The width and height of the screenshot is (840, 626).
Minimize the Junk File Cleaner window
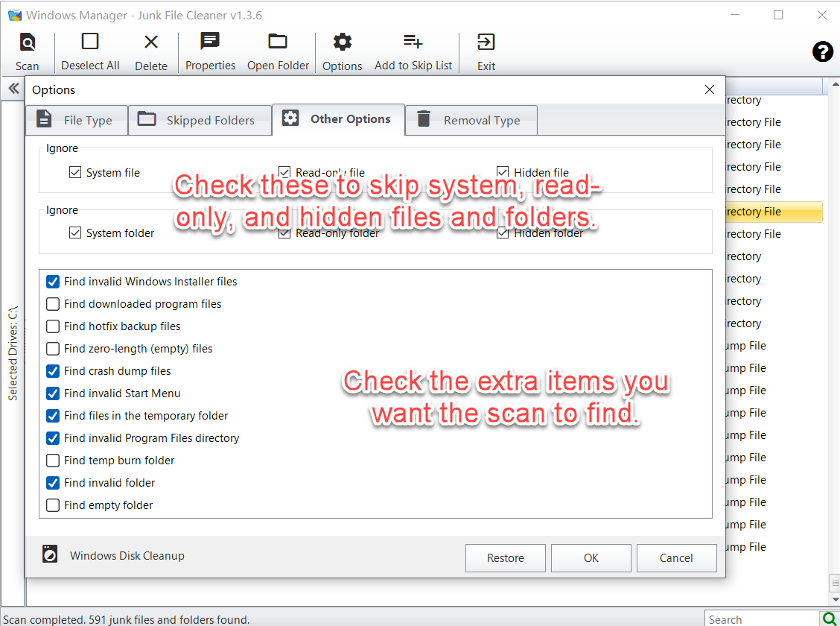[x=735, y=15]
